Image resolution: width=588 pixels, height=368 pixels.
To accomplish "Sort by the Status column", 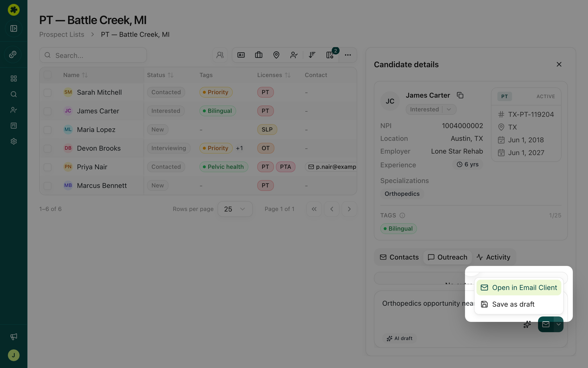I will click(x=160, y=75).
